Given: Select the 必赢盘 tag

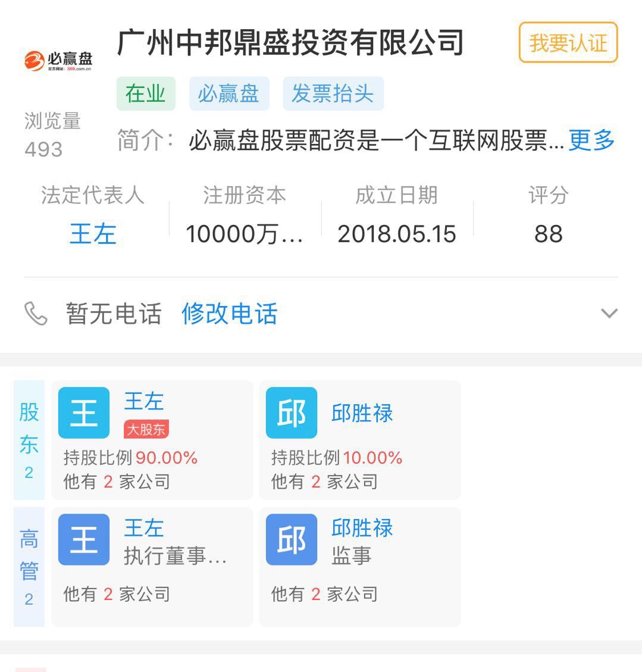Looking at the screenshot, I should (x=229, y=93).
